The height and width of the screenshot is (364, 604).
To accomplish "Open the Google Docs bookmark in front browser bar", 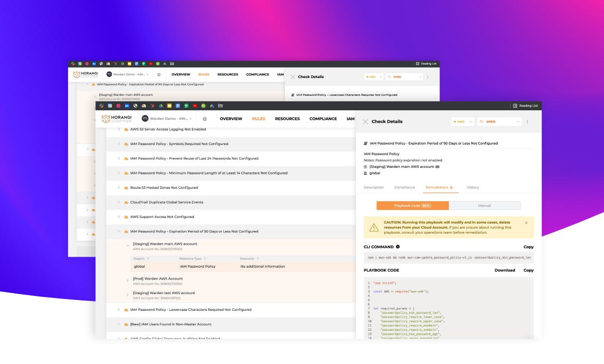I will click(177, 106).
